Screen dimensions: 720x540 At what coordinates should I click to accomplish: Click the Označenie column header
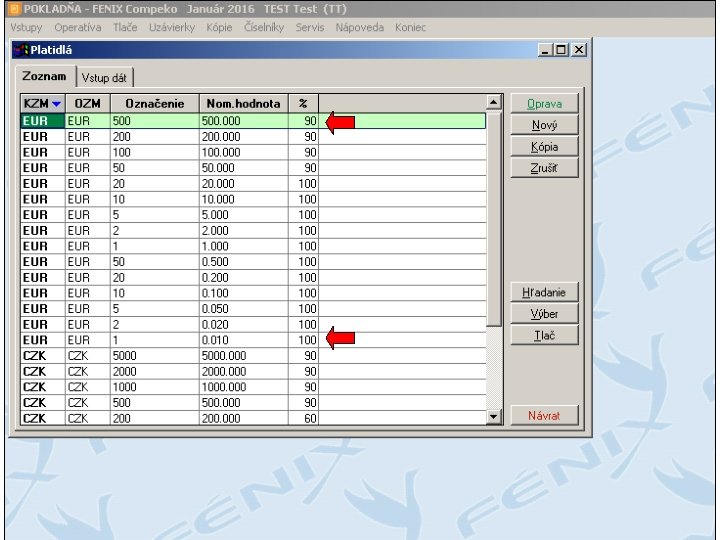[x=155, y=104]
